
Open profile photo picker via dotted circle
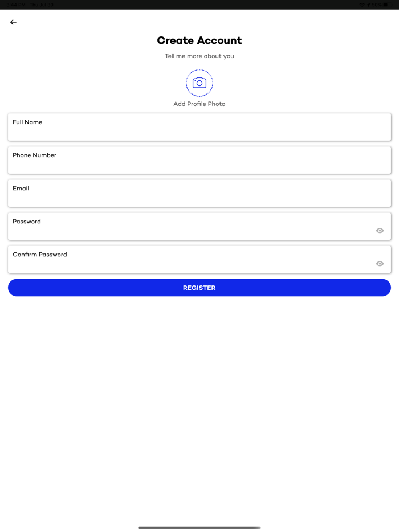pyautogui.click(x=199, y=83)
